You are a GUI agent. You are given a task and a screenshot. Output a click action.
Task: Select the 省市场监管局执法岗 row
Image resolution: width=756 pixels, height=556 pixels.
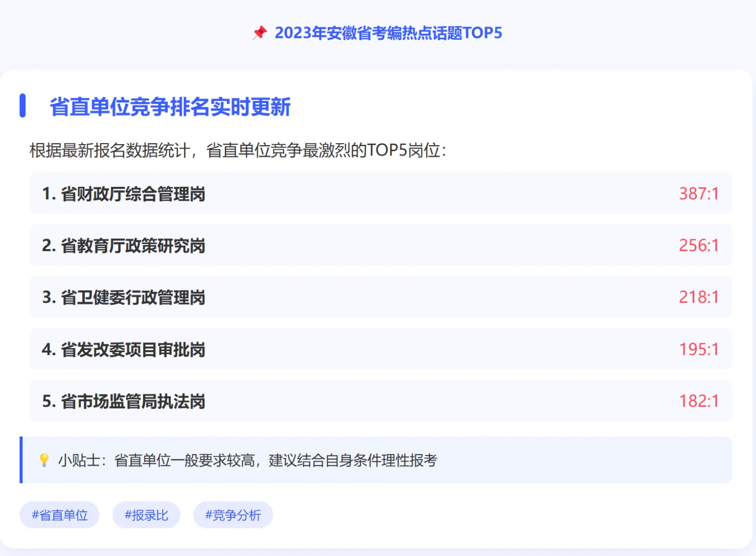coord(381,401)
